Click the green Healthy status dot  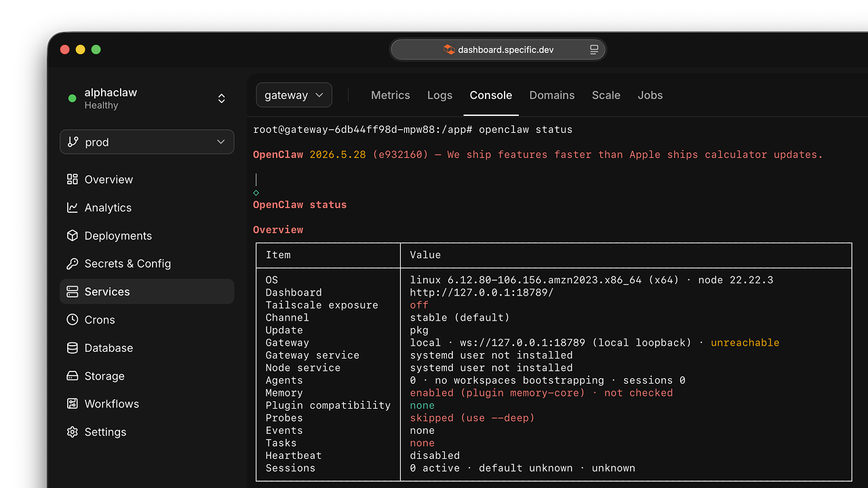(72, 98)
